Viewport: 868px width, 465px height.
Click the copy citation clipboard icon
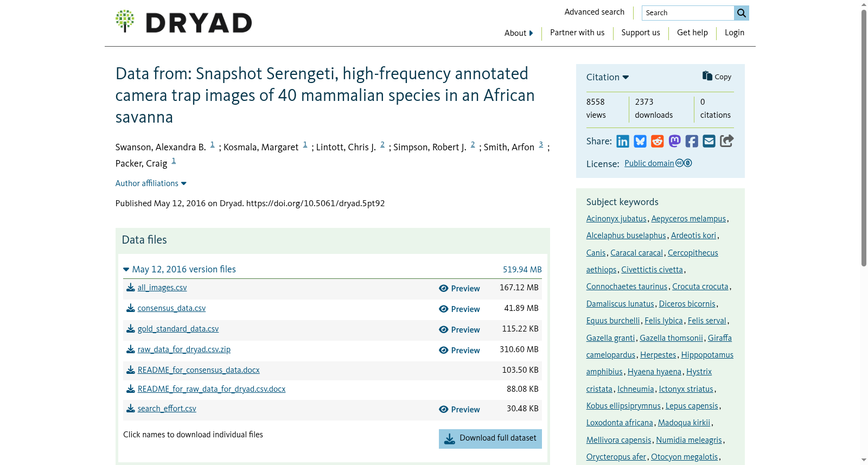[x=707, y=76]
